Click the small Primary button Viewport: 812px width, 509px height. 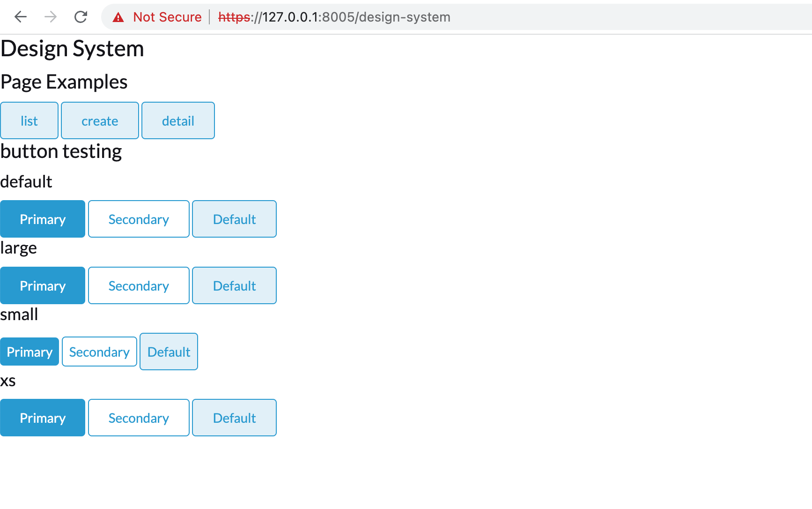tap(30, 352)
